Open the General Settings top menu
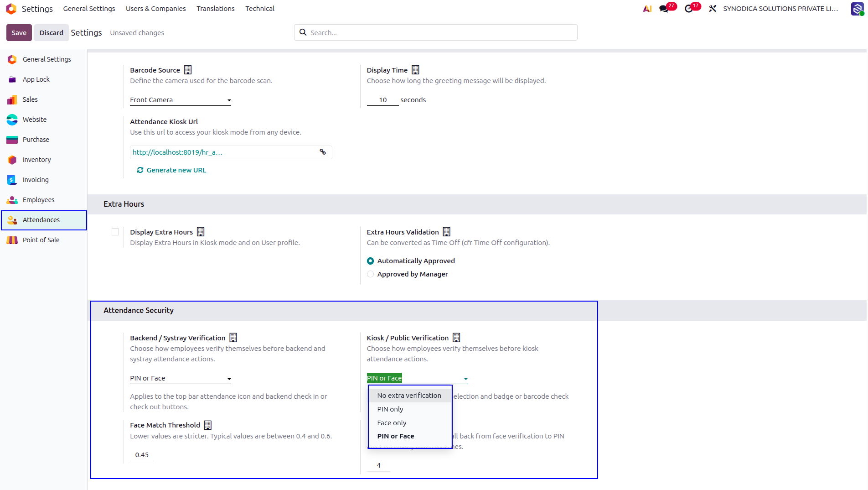The width and height of the screenshot is (868, 490). coord(89,9)
